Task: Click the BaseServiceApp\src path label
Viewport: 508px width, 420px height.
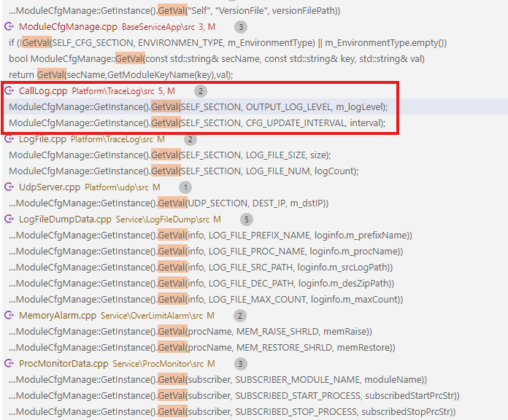Action: (158, 27)
